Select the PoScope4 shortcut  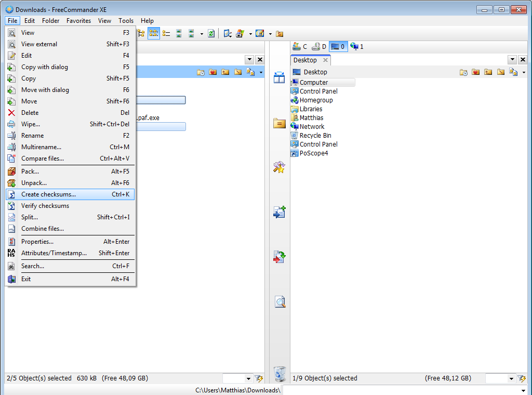click(310, 153)
